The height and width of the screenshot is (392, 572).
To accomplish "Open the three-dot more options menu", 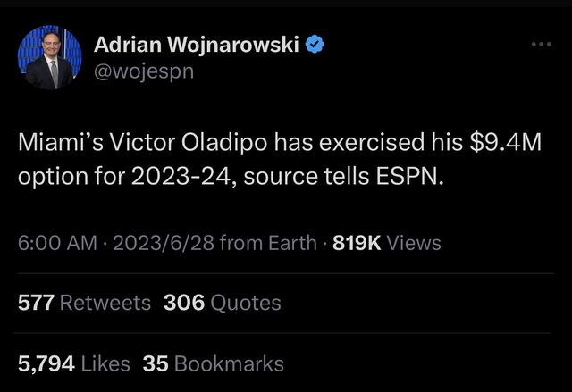I will coord(542,43).
